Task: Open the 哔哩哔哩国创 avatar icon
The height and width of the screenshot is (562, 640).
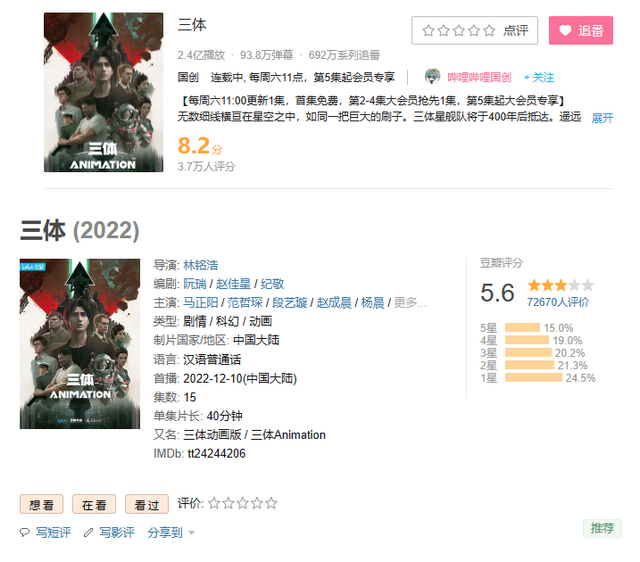Action: click(x=432, y=76)
